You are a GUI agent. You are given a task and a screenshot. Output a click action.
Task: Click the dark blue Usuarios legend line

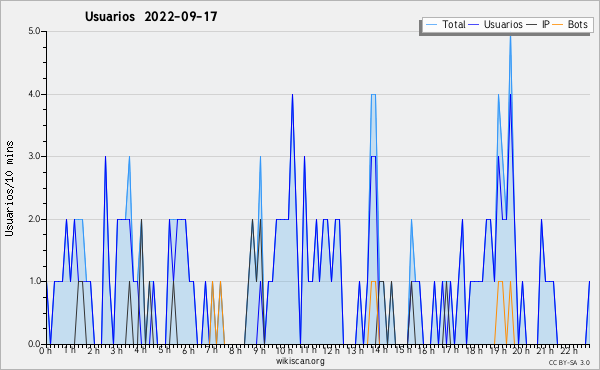474,25
